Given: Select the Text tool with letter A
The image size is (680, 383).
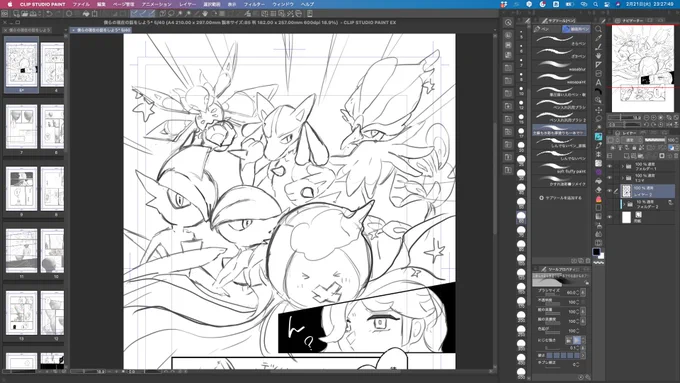Looking at the screenshot, I should 598,82.
